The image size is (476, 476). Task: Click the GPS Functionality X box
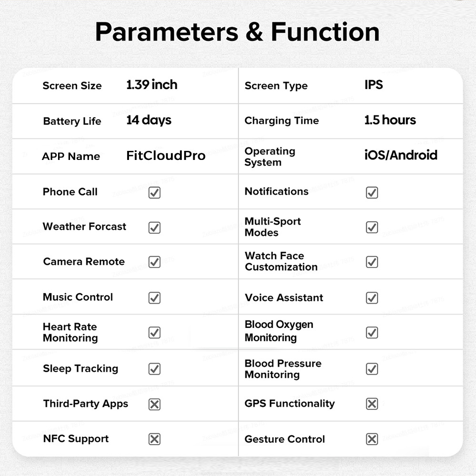click(372, 404)
